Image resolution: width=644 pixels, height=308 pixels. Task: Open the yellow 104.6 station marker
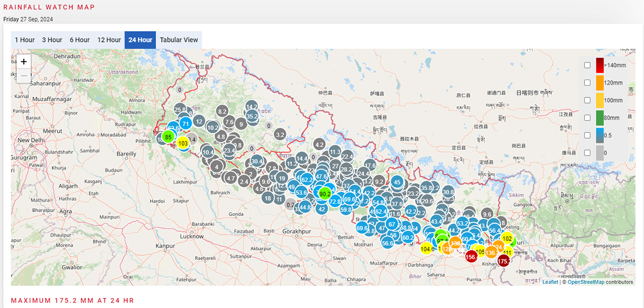[427, 248]
